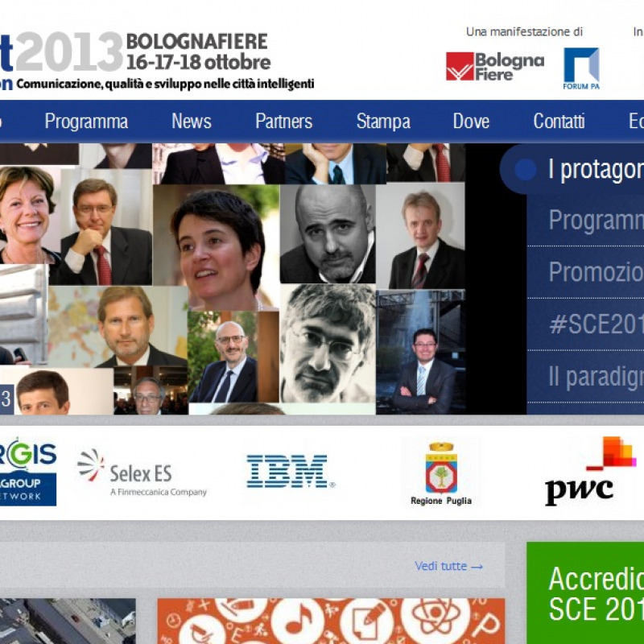This screenshot has height=644, width=644.
Task: Click the Forum PA logo
Action: point(581,68)
